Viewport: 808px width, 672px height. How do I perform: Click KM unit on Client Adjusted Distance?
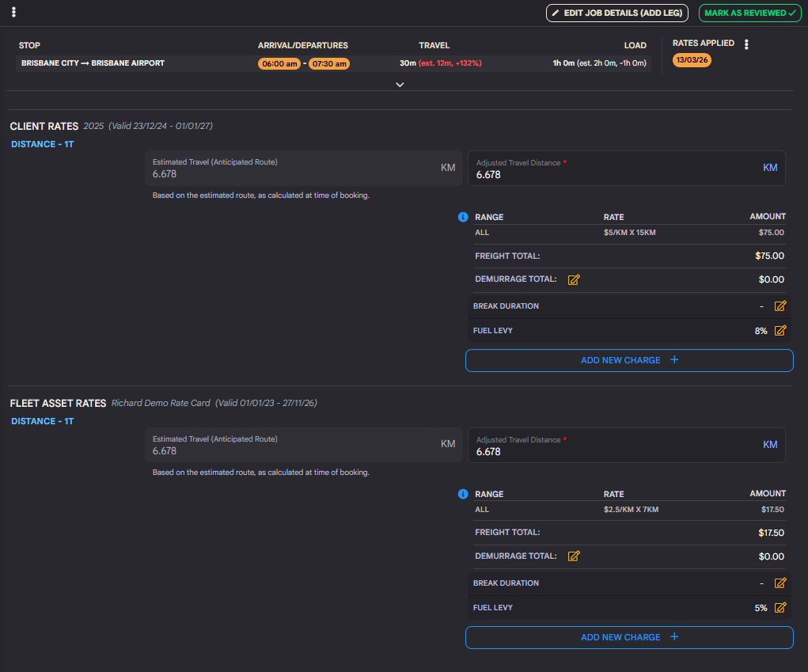[x=770, y=168]
